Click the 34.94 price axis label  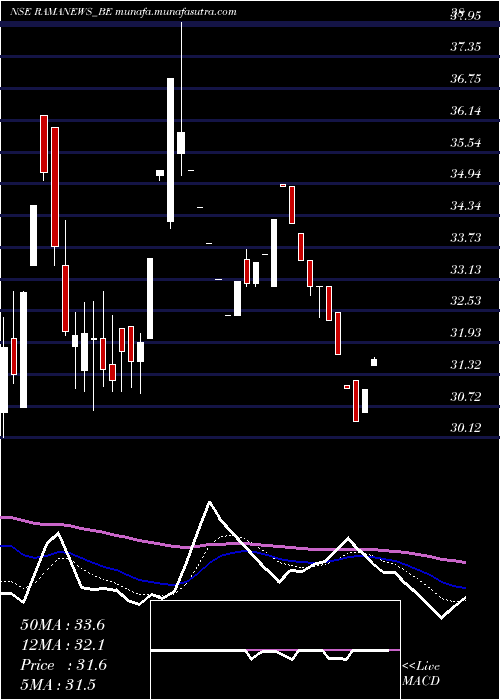pos(466,174)
